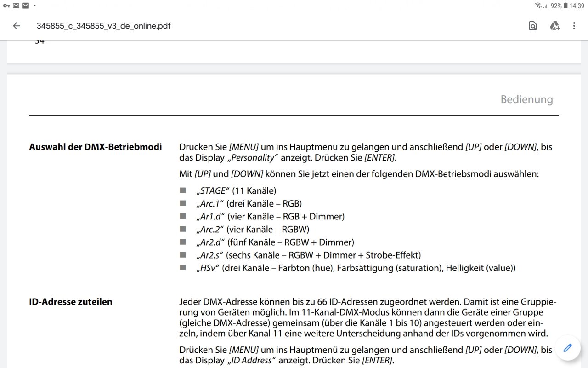The image size is (588, 368).
Task: Select the list entry „Ar1.d“ RGB + Dimmer
Action: [270, 216]
